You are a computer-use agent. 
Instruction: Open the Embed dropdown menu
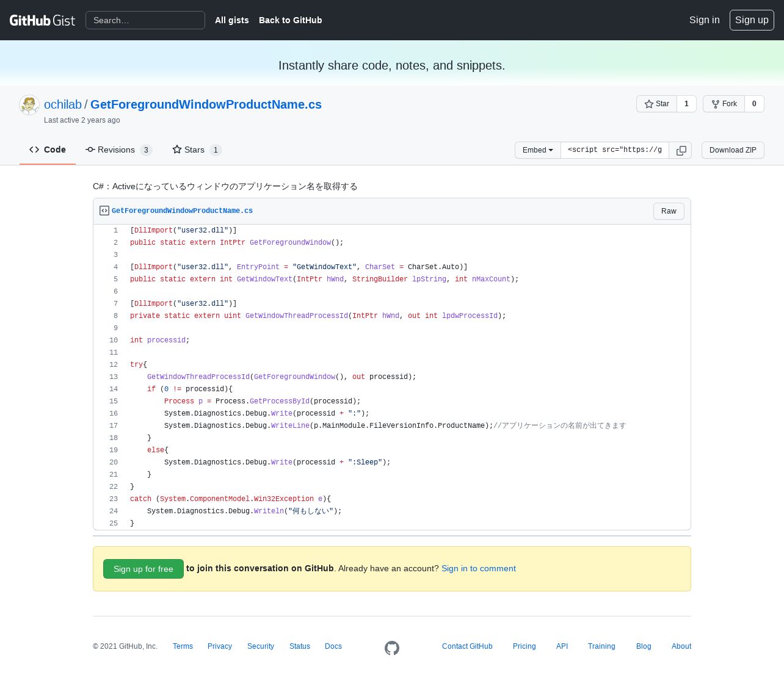(x=538, y=150)
